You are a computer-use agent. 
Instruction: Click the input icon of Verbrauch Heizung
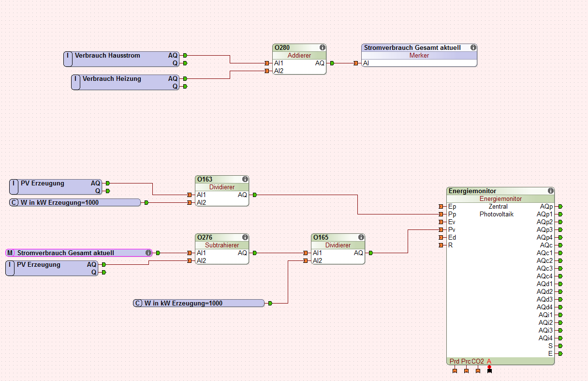pyautogui.click(x=76, y=82)
